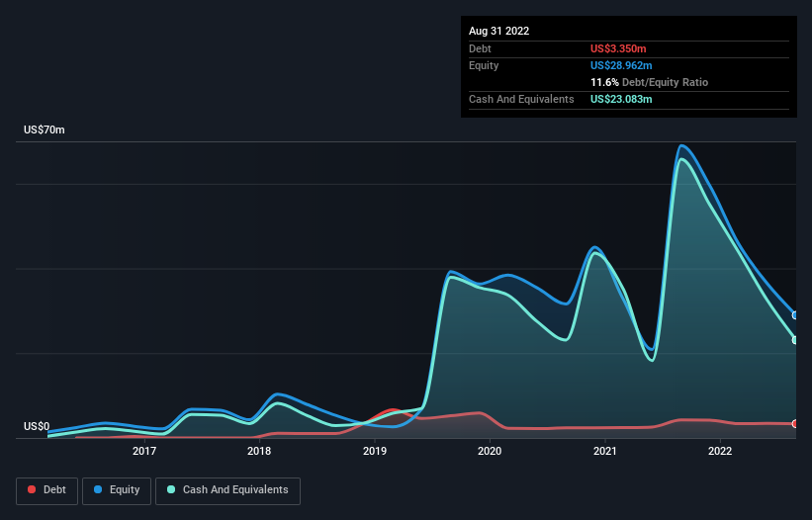
Task: Select the 2020 x-axis label
Action: click(490, 451)
